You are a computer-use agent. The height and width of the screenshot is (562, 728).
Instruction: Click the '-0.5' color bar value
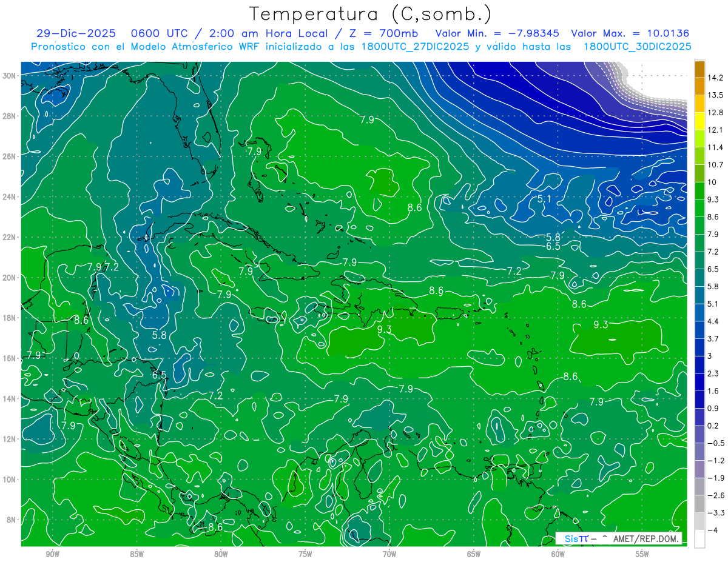pos(716,443)
